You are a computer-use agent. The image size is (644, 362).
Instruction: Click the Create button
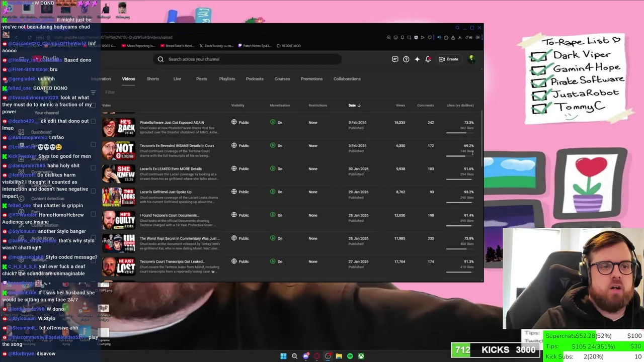(448, 59)
